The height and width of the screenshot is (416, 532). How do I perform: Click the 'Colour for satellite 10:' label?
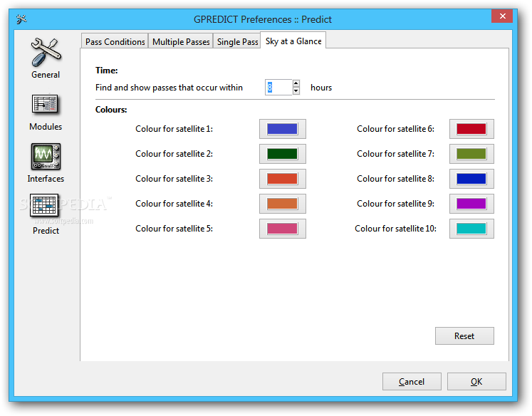[x=395, y=229]
